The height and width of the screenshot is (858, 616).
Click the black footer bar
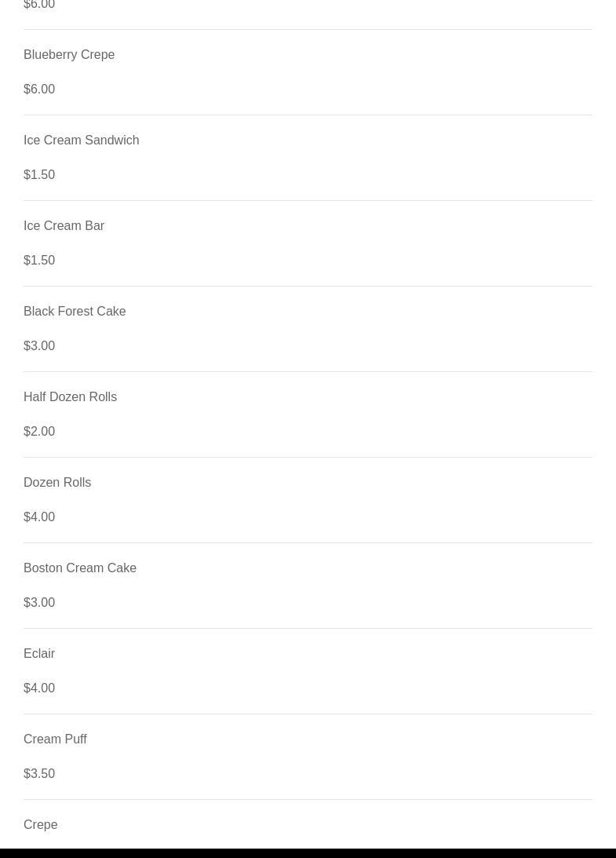click(x=308, y=853)
